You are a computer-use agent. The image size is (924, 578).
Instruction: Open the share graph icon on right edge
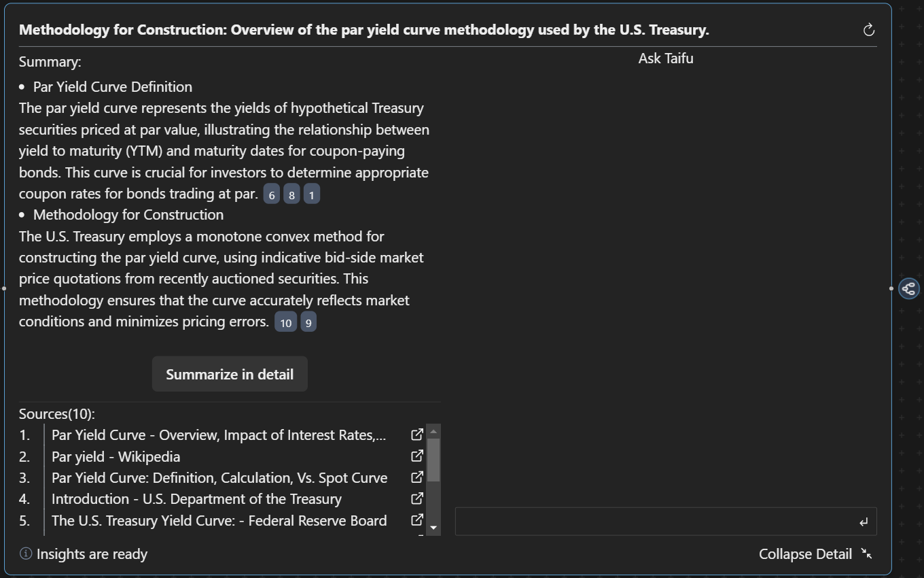(909, 288)
